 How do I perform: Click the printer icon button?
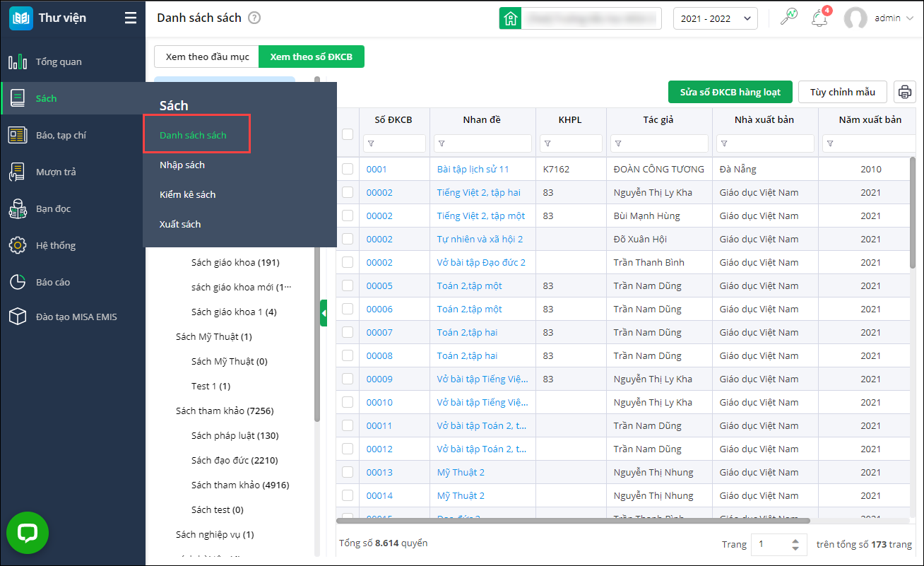point(905,92)
